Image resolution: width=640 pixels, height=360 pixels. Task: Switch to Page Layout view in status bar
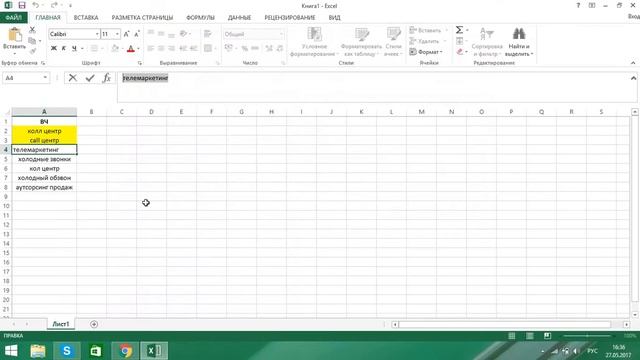(x=529, y=336)
